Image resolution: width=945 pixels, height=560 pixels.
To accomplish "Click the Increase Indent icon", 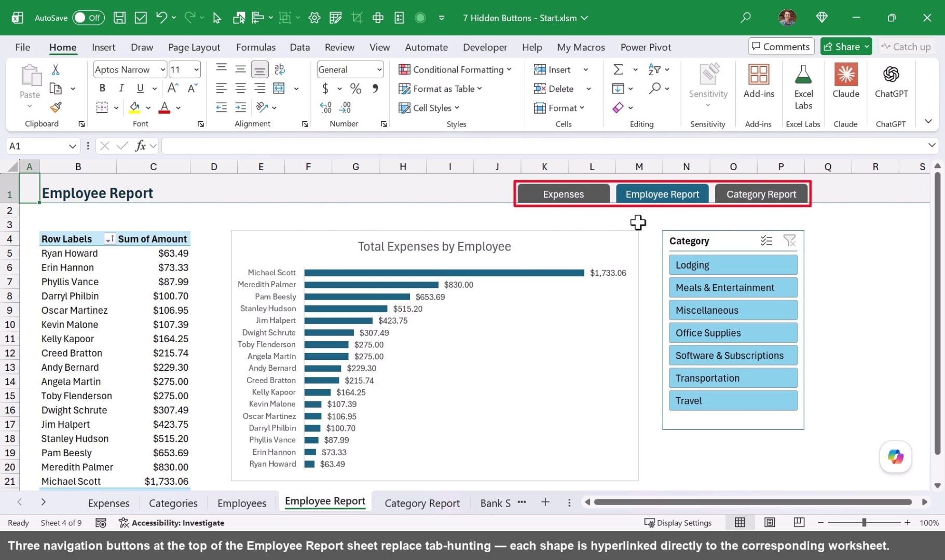I will coord(240,107).
